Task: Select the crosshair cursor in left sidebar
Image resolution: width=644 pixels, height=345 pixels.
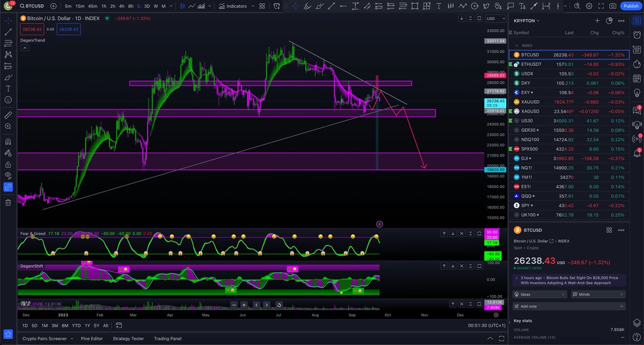Action: point(8,20)
